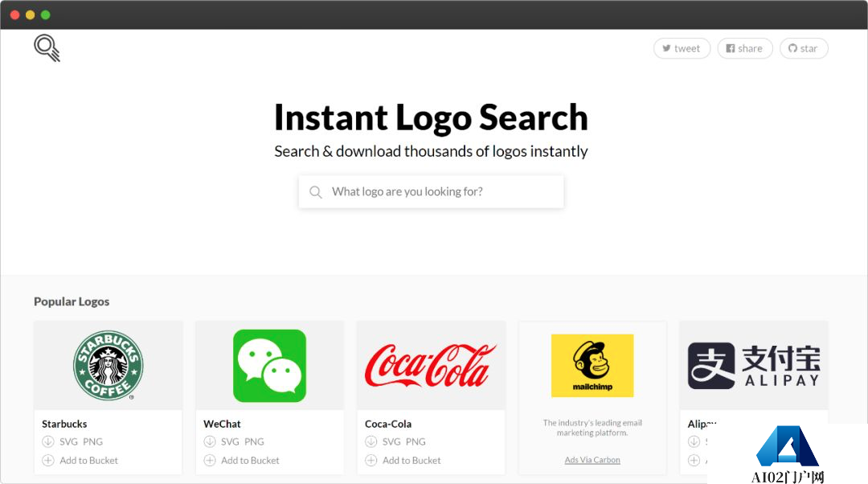Click the plus icon under Alipay
This screenshot has width=868, height=484.
pos(694,460)
